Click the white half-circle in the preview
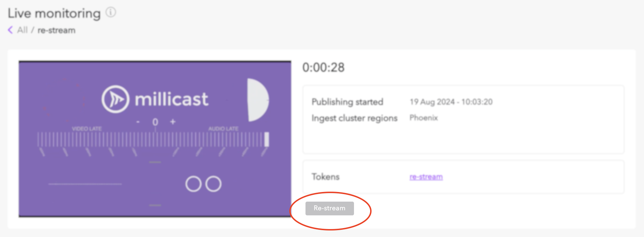The image size is (644, 237). click(x=257, y=100)
